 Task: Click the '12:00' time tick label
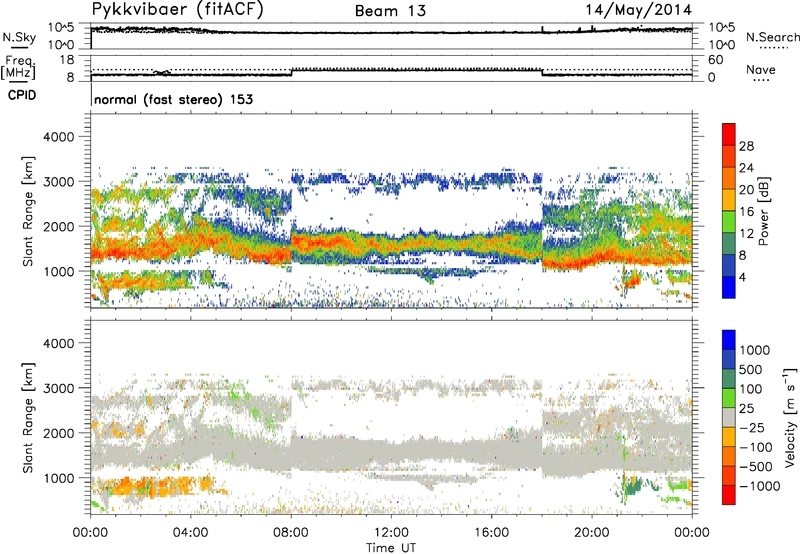391,533
